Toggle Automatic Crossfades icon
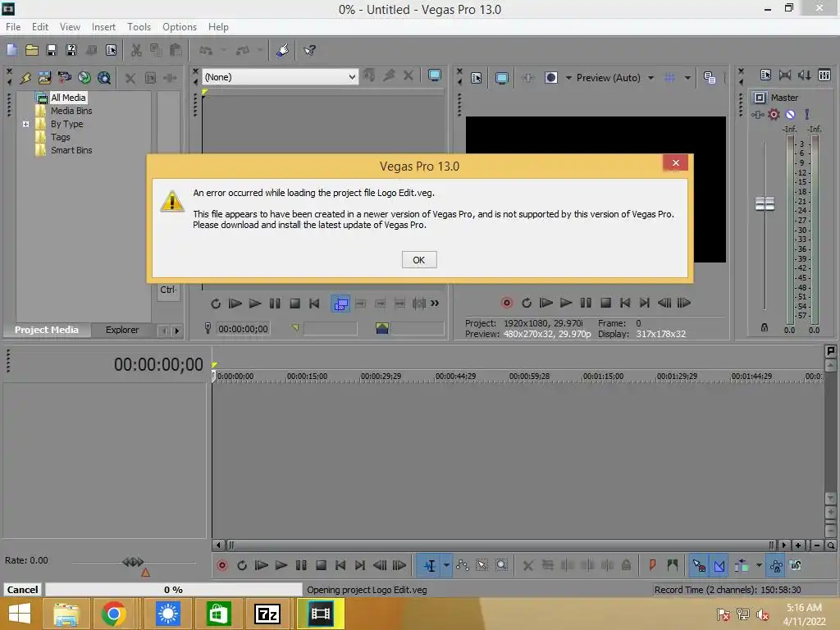The image size is (840, 630). (x=719, y=566)
